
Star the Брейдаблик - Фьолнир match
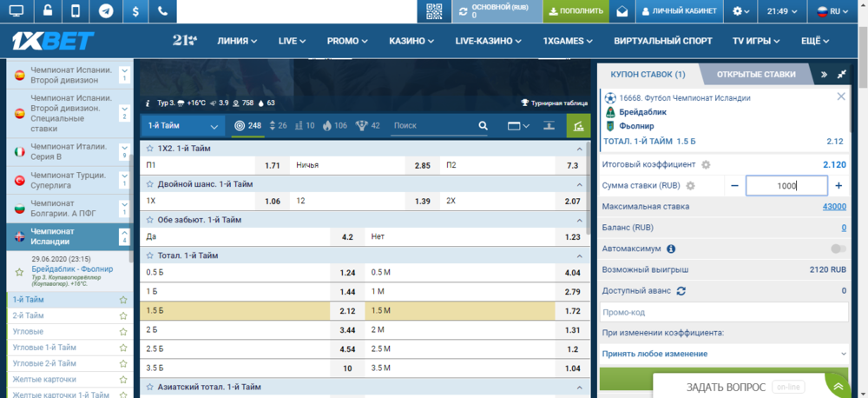pos(19,272)
